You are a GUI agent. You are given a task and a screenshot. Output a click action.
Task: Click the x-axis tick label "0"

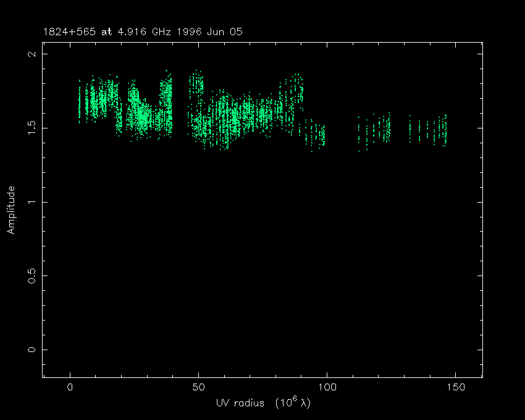tap(70, 387)
